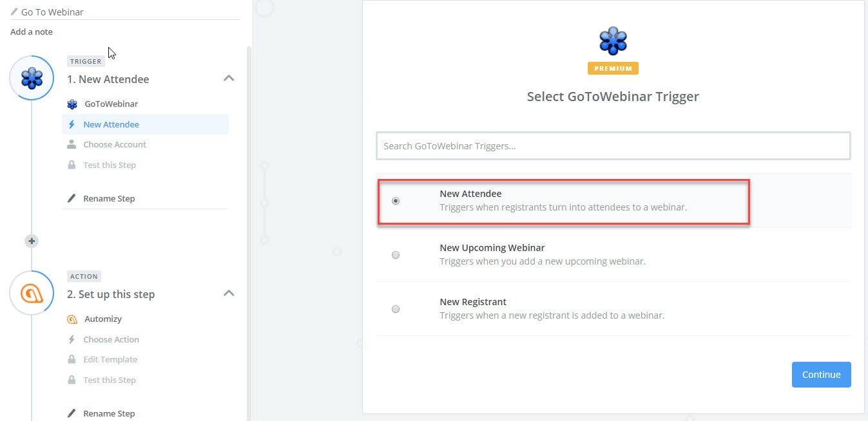Click the small Automizy icon in action list
868x421 pixels.
[x=72, y=319]
